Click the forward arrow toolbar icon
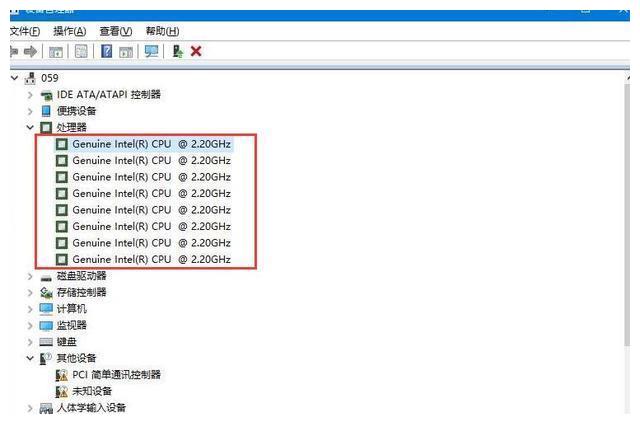The image size is (640, 424). (31, 51)
